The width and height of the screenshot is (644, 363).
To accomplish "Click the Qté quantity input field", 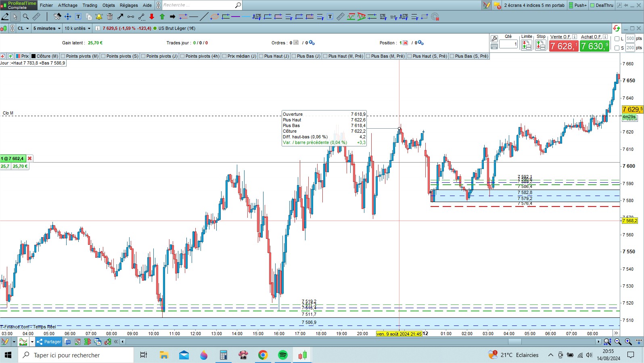I will 508,44.
